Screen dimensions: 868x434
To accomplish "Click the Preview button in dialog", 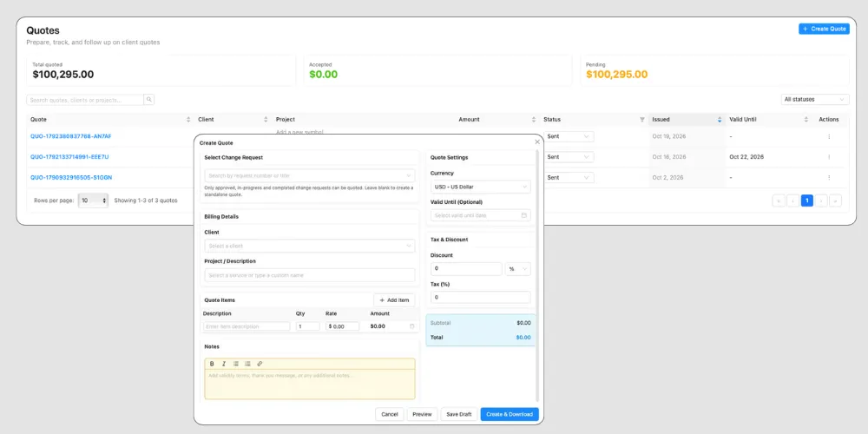I will click(x=423, y=414).
